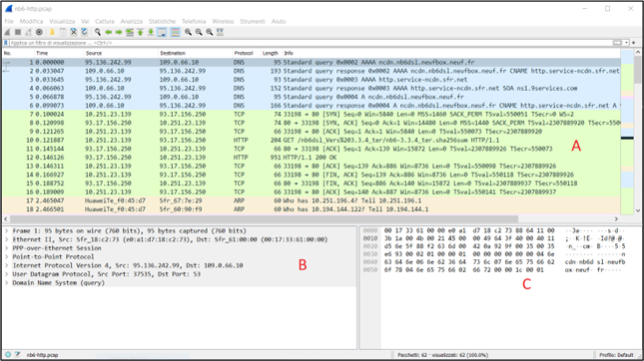The height and width of the screenshot is (361, 644).
Task: Expand the Frame 1 tree row
Action: coord(7,231)
